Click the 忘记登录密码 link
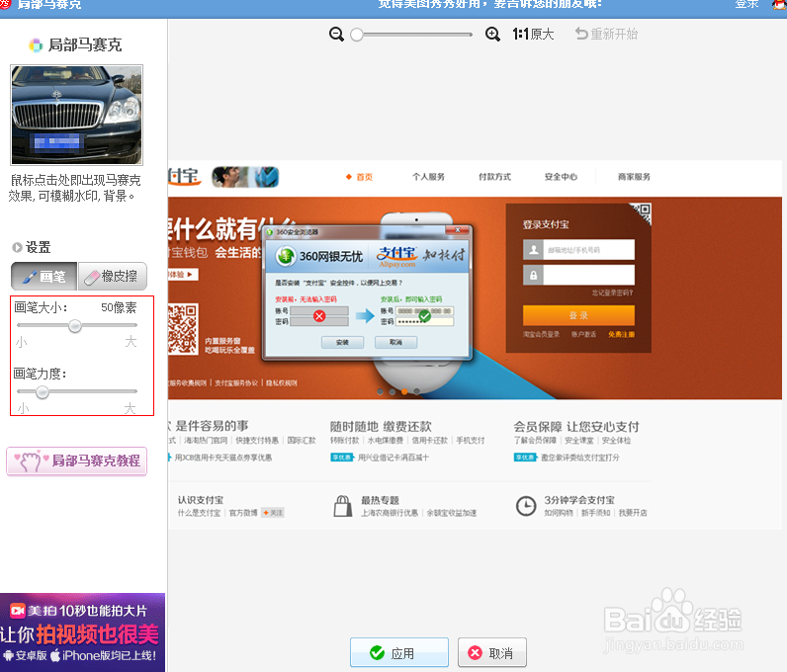The height and width of the screenshot is (672, 787). tap(612, 293)
